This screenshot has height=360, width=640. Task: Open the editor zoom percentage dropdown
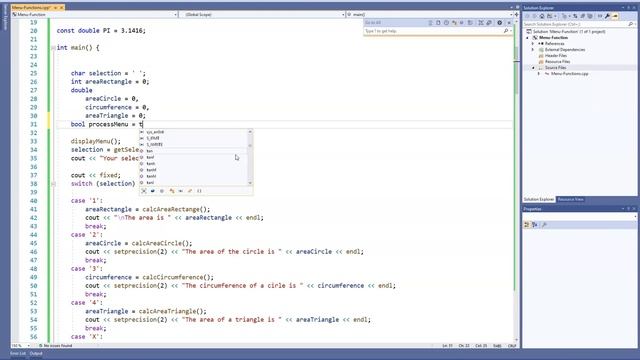28,346
